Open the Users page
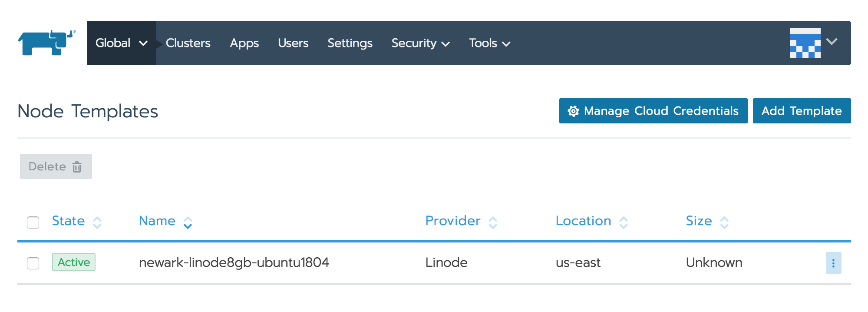The width and height of the screenshot is (868, 312). coord(293,43)
